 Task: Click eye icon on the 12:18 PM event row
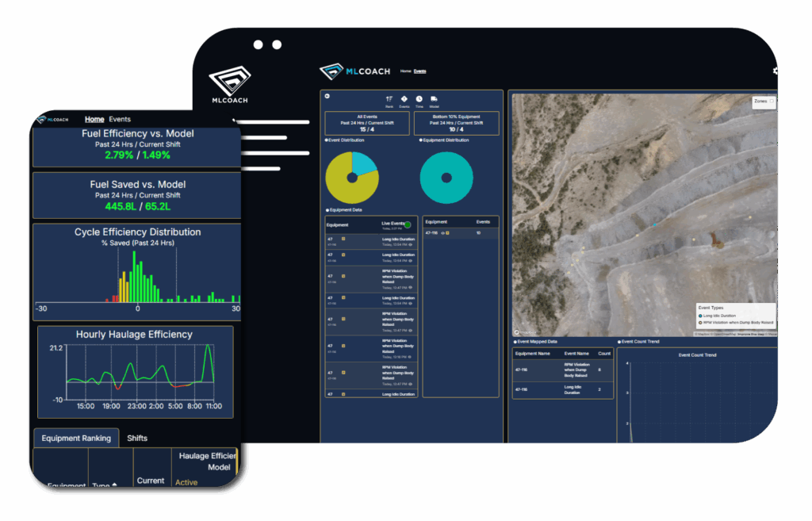click(410, 357)
